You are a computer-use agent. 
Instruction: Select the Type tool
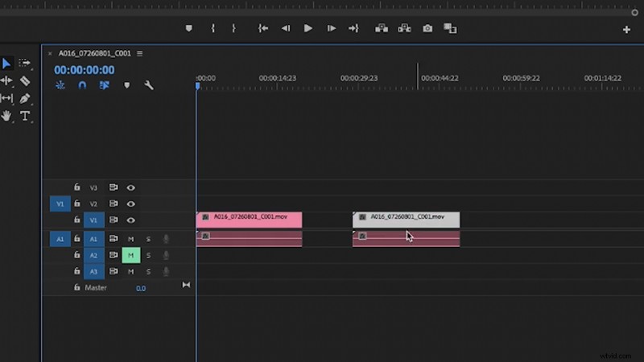coord(25,116)
